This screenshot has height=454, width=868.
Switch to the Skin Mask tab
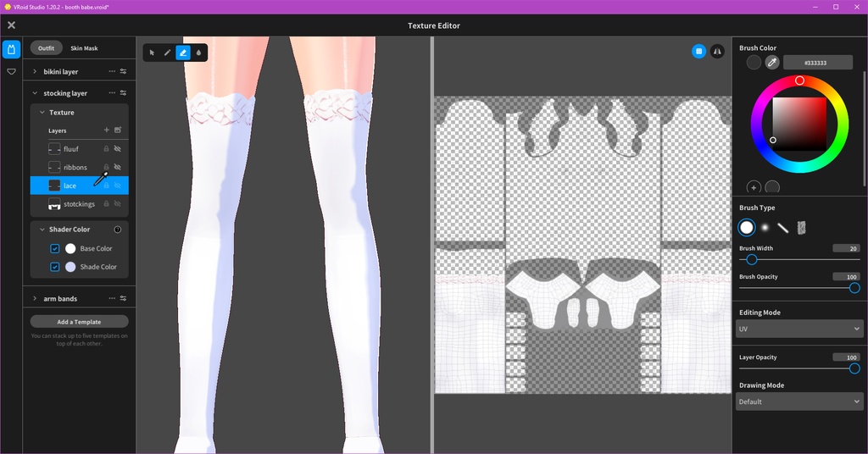click(84, 48)
